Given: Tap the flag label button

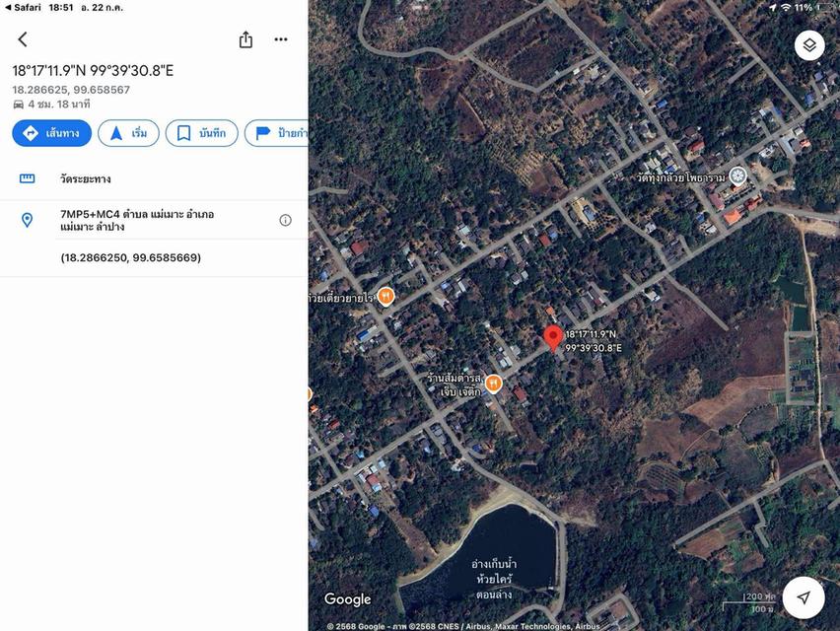Looking at the screenshot, I should click(x=276, y=133).
